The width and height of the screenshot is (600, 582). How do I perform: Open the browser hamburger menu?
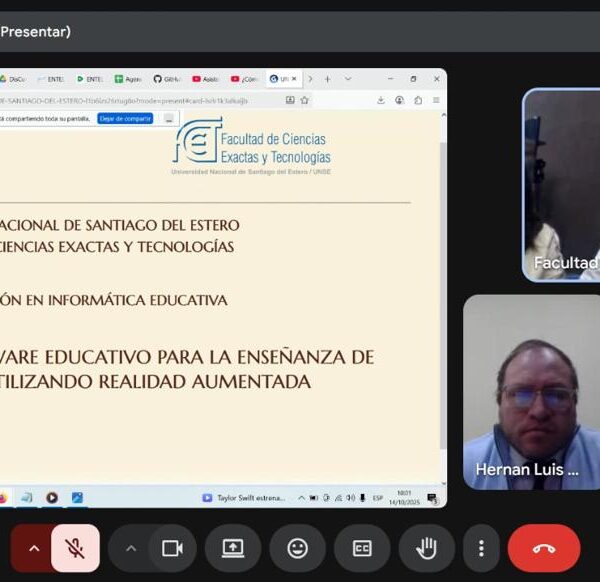point(436,100)
